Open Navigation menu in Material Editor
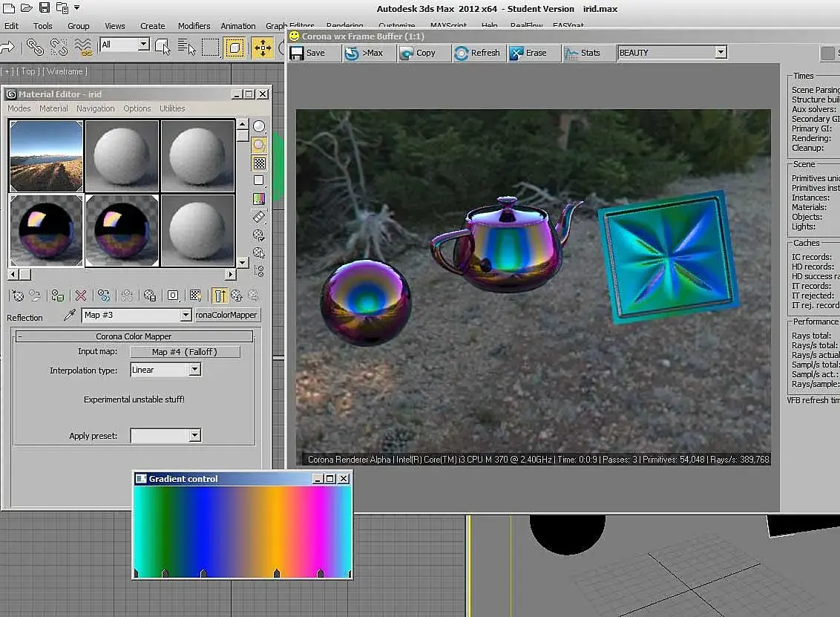840x617 pixels. [x=95, y=108]
